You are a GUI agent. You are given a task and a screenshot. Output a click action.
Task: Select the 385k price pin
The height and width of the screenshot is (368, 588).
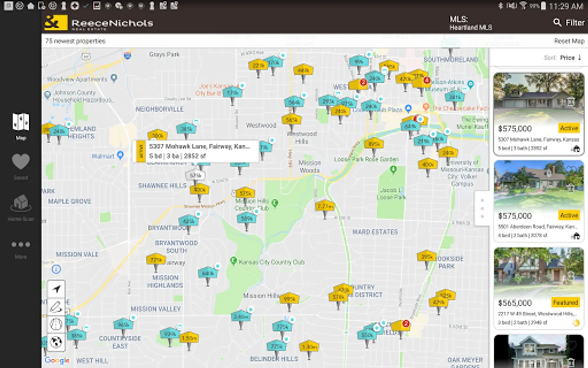click(186, 131)
